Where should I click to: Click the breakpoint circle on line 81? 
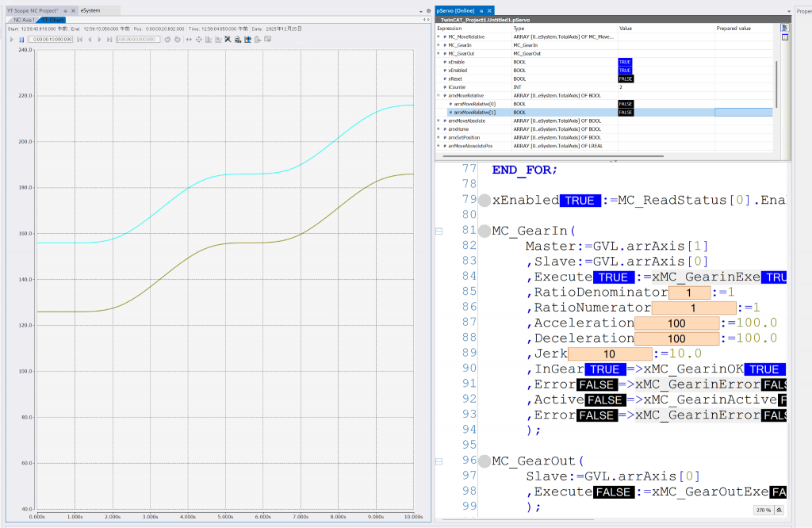click(x=485, y=231)
